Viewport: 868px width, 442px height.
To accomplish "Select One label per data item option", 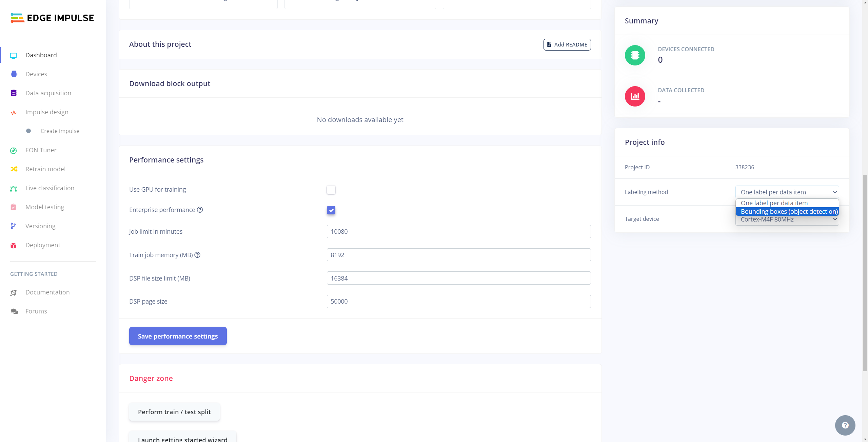I will 774,203.
